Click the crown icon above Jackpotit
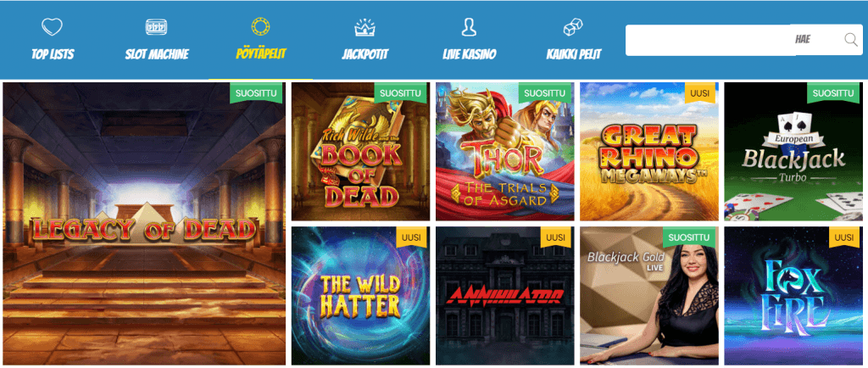This screenshot has height=368, width=868. pos(364,26)
